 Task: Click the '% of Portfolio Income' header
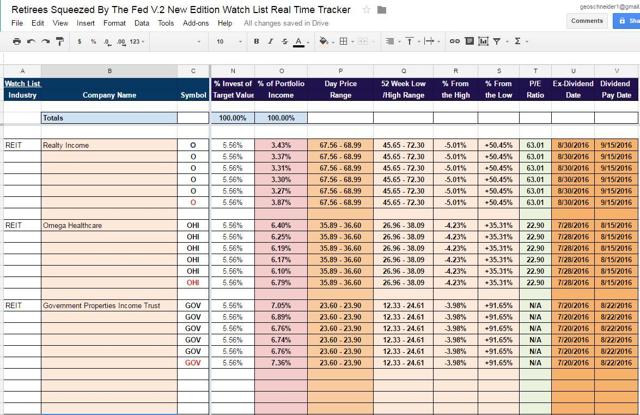281,89
